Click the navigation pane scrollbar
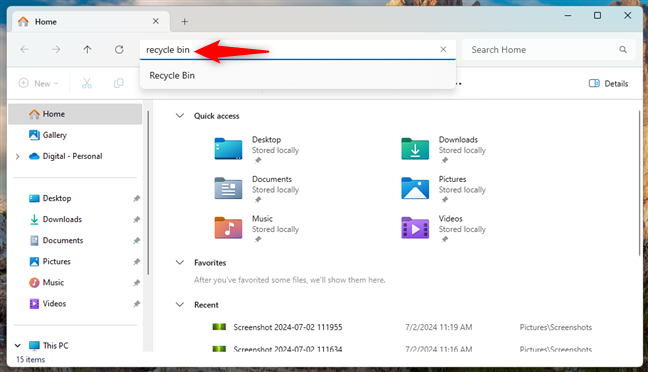This screenshot has width=648, height=372. click(x=148, y=192)
